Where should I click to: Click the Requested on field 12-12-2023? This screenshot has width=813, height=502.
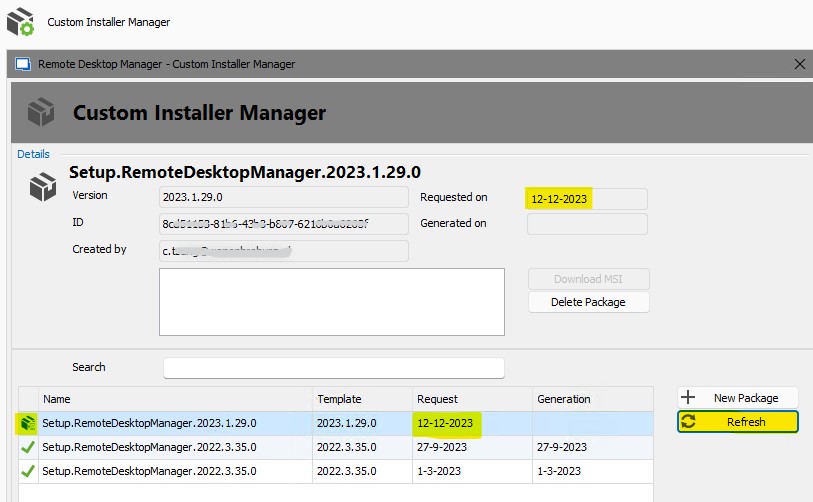(x=587, y=199)
